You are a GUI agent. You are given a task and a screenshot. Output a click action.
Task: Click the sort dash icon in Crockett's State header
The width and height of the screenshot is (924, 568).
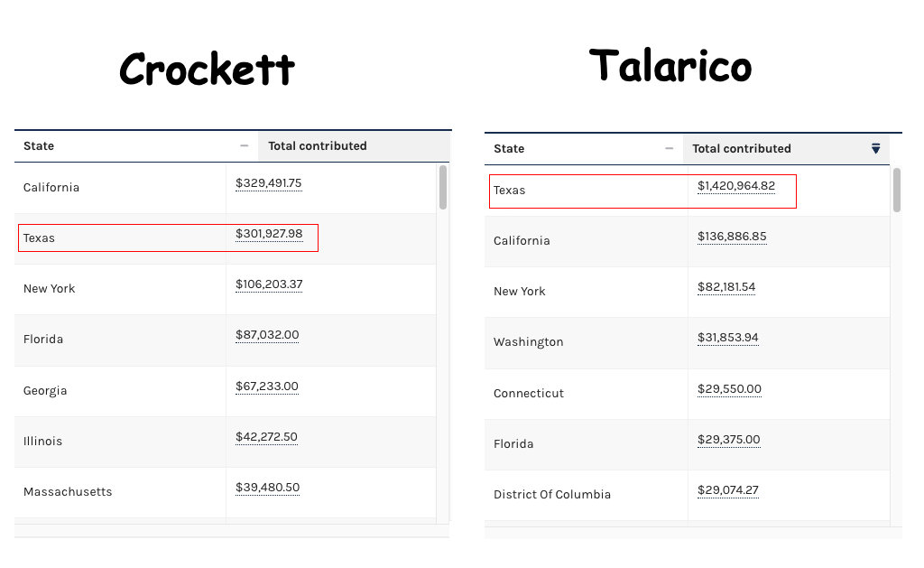tap(244, 146)
